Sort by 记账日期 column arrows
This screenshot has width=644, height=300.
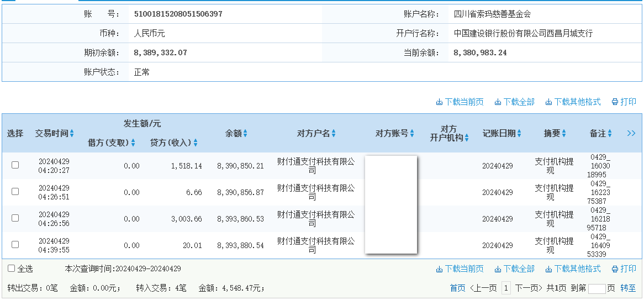519,134
